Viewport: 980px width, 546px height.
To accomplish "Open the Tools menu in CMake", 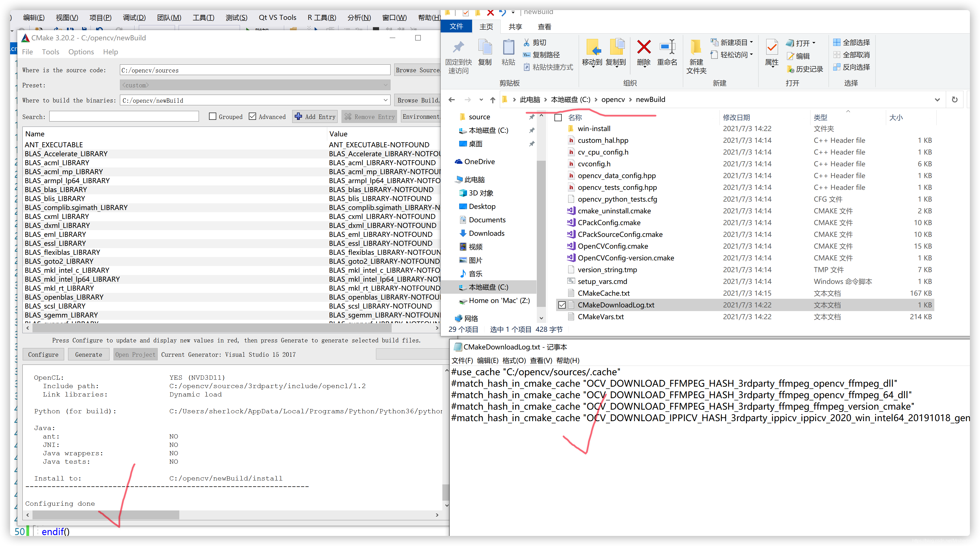I will pos(50,52).
